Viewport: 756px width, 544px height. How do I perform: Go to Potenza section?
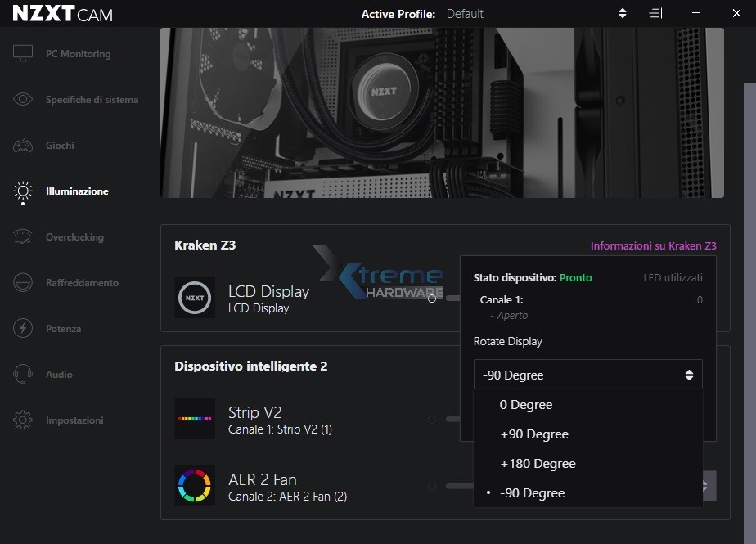(63, 329)
